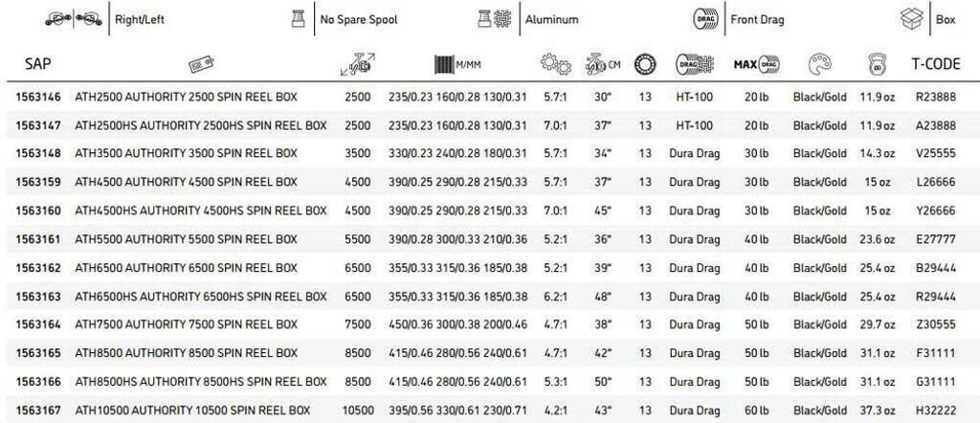Click the Box packaging icon
This screenshot has height=423, width=980.
pyautogui.click(x=912, y=18)
